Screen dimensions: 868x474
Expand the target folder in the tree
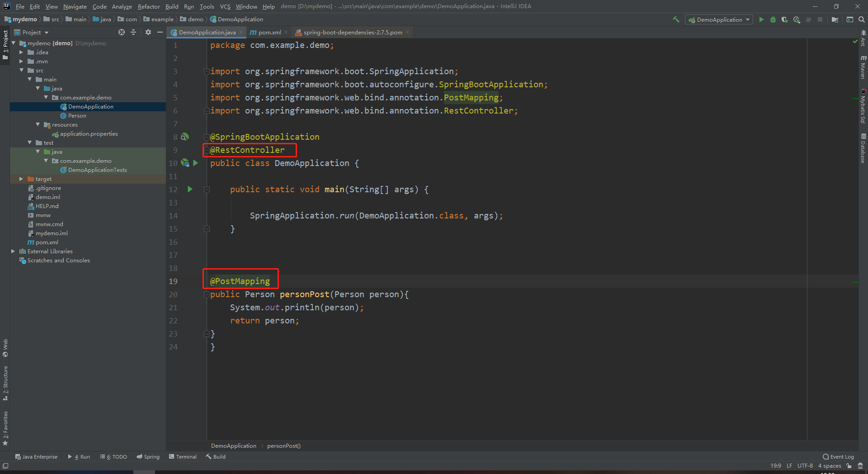click(21, 179)
